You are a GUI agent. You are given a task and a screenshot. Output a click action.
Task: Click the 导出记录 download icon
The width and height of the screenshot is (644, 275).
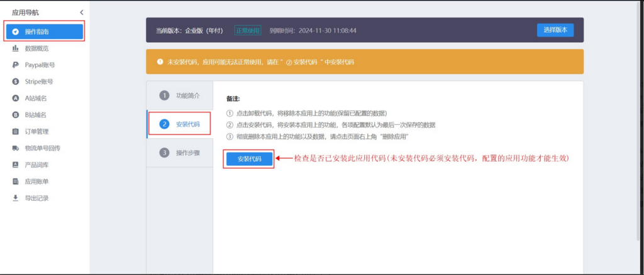pyautogui.click(x=15, y=198)
